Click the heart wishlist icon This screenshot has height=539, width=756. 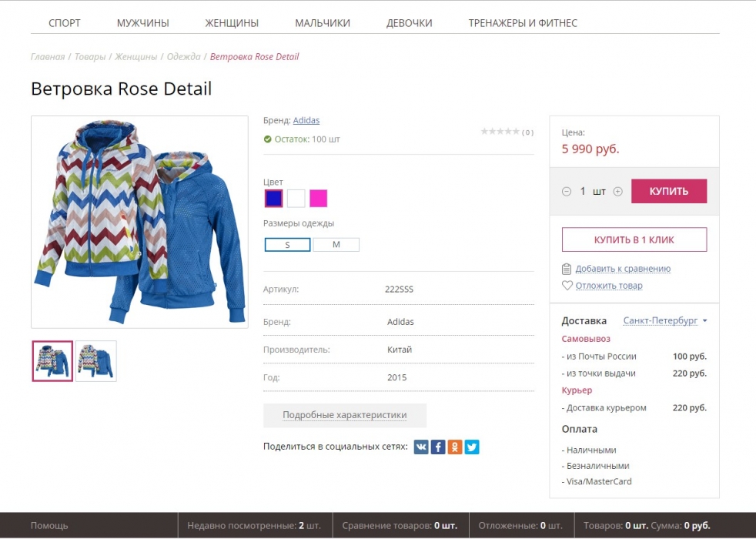coord(567,286)
